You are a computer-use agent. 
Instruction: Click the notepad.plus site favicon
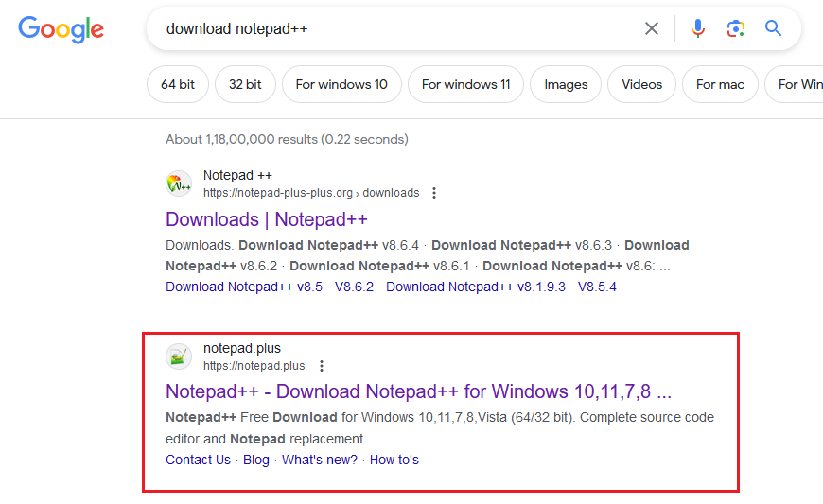tap(179, 356)
